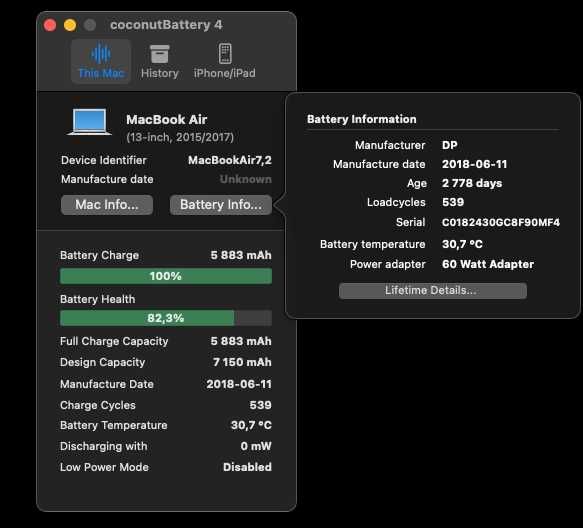Click the Charge Cycles 539 value
The width and height of the screenshot is (583, 528).
(x=260, y=405)
